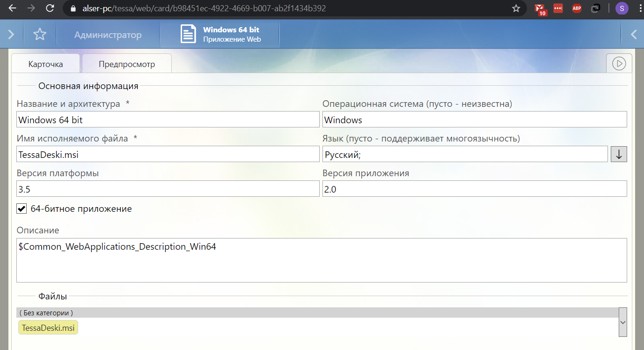
Task: Click the round play button icon
Action: click(619, 63)
